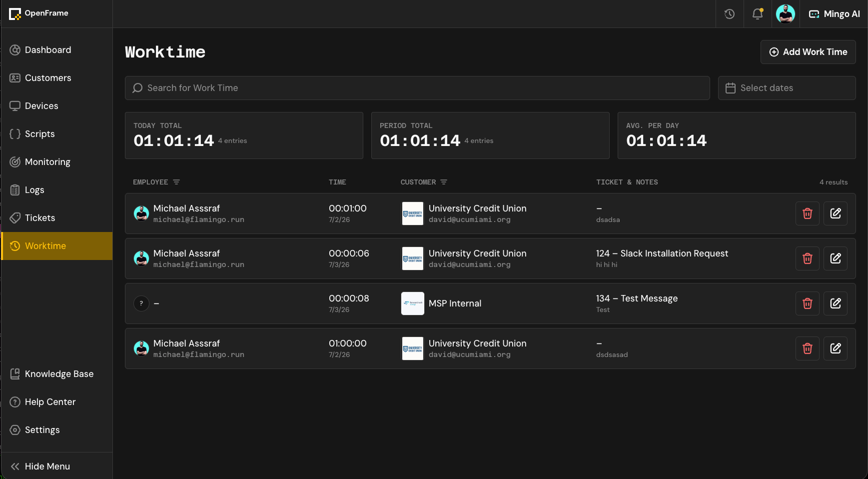The height and width of the screenshot is (479, 868).
Task: Open the history clock icon in top bar
Action: [x=730, y=14]
